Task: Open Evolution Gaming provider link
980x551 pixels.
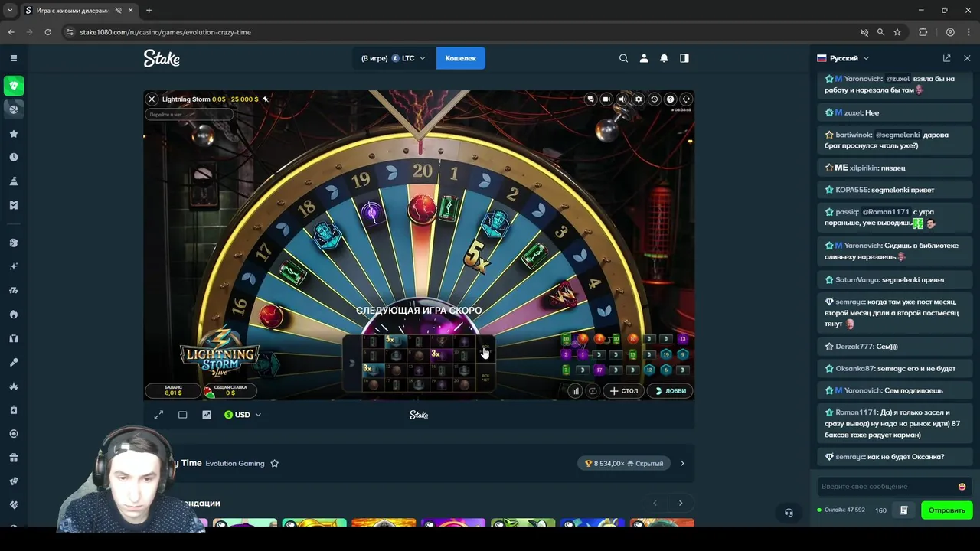Action: click(235, 463)
